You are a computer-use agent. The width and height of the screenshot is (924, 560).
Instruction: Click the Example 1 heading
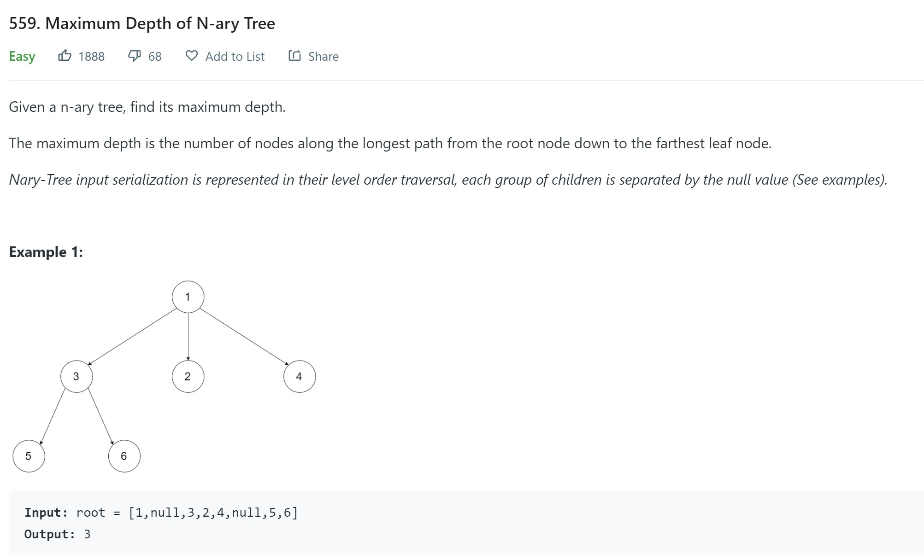[46, 252]
